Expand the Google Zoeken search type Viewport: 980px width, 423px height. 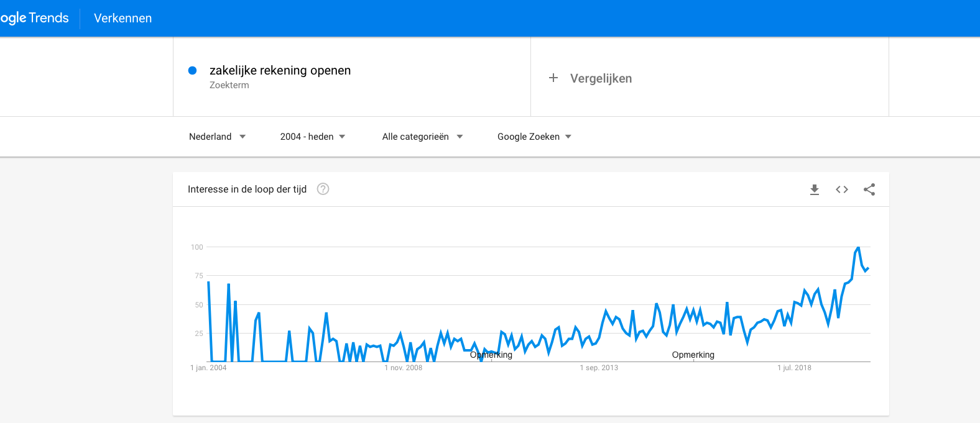(534, 137)
